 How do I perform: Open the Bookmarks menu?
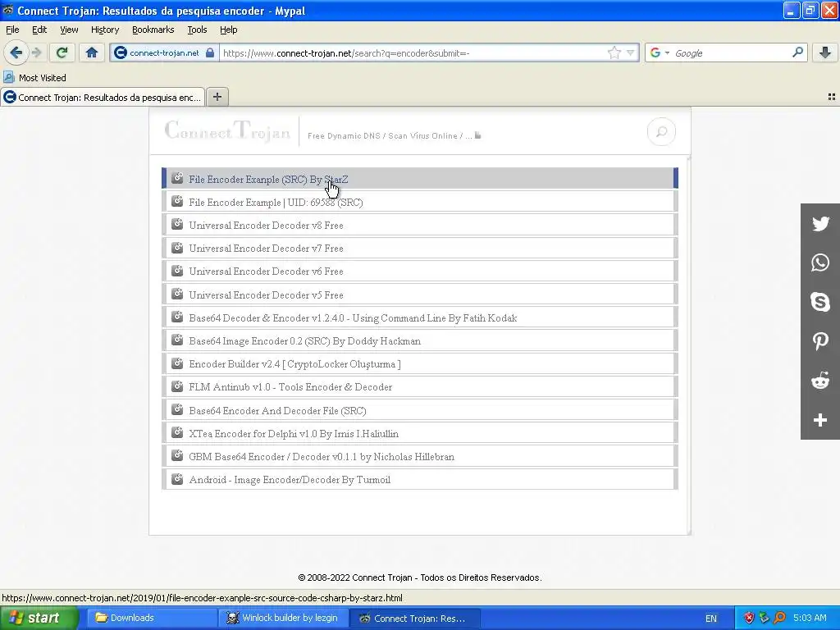click(x=153, y=30)
